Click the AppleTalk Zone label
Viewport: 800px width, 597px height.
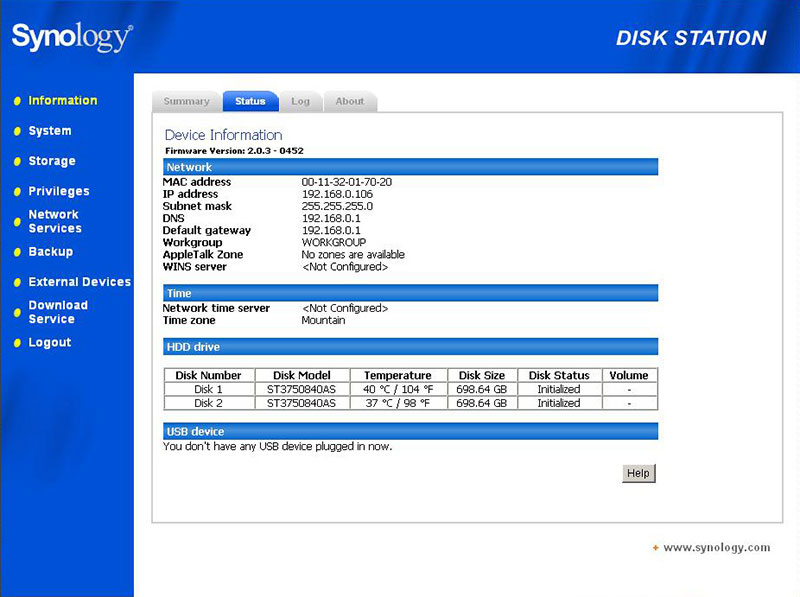click(x=203, y=254)
